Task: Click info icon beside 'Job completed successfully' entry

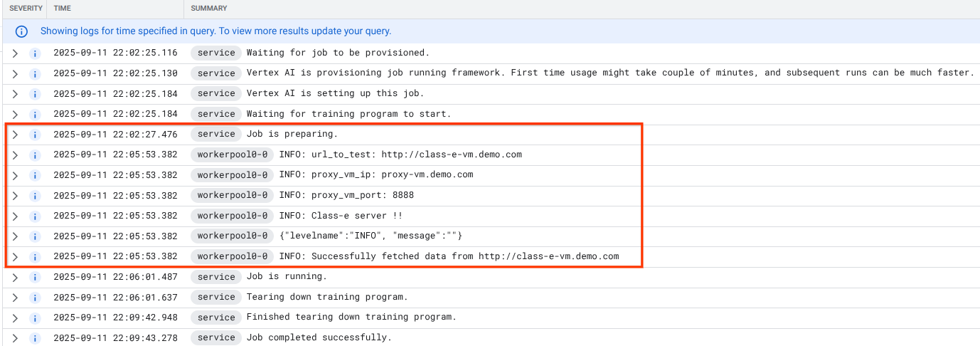Action: [x=34, y=337]
